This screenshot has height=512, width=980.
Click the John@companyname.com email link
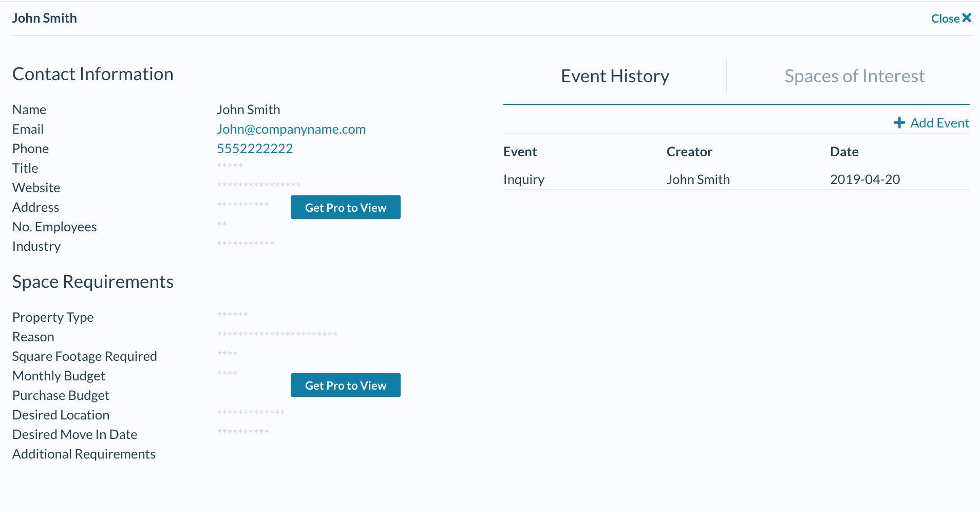coord(291,129)
